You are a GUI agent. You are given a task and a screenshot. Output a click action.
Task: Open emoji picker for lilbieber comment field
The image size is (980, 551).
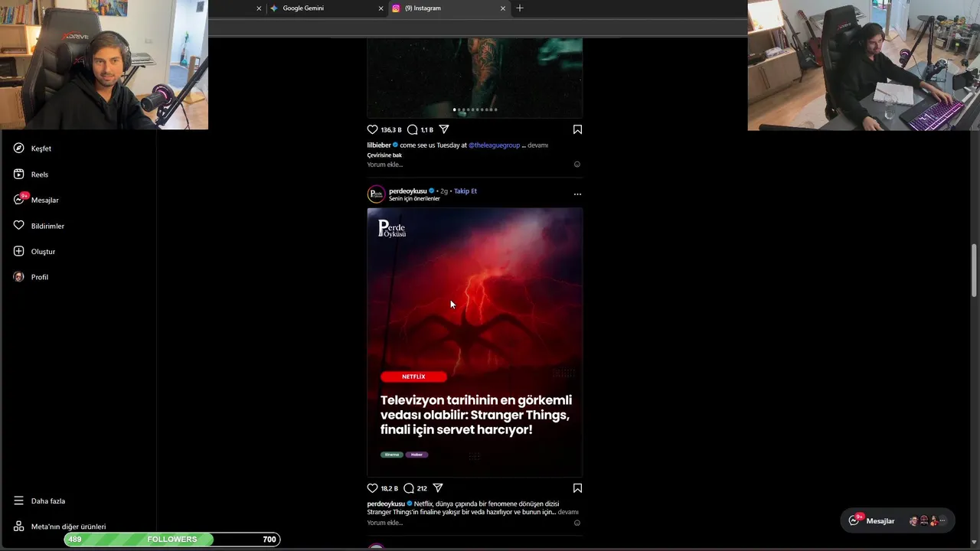click(577, 165)
